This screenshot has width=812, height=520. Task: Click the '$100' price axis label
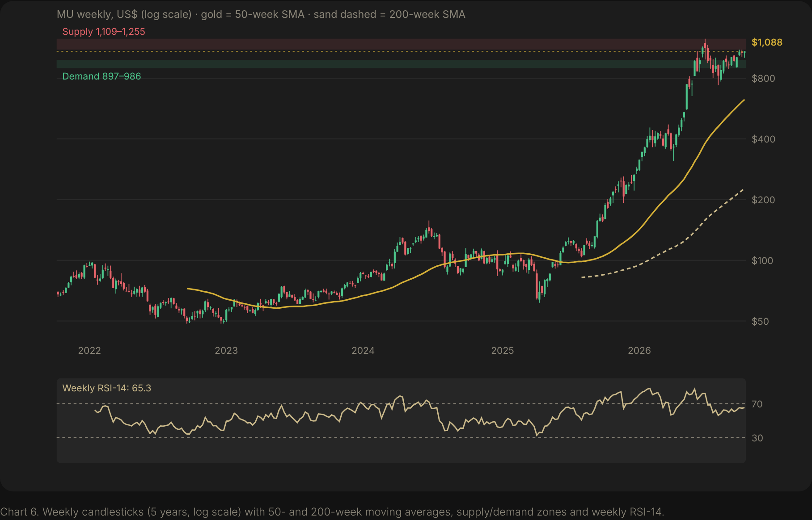(x=762, y=261)
